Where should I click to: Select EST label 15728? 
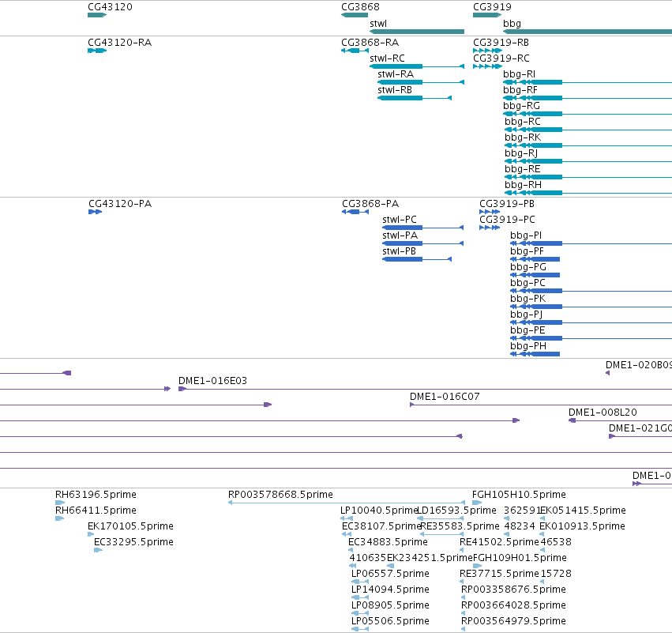coord(556,575)
